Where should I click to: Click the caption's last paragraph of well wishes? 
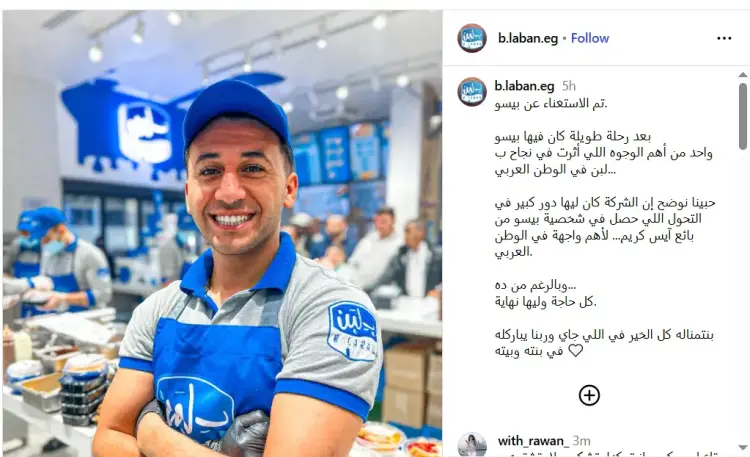pos(604,343)
